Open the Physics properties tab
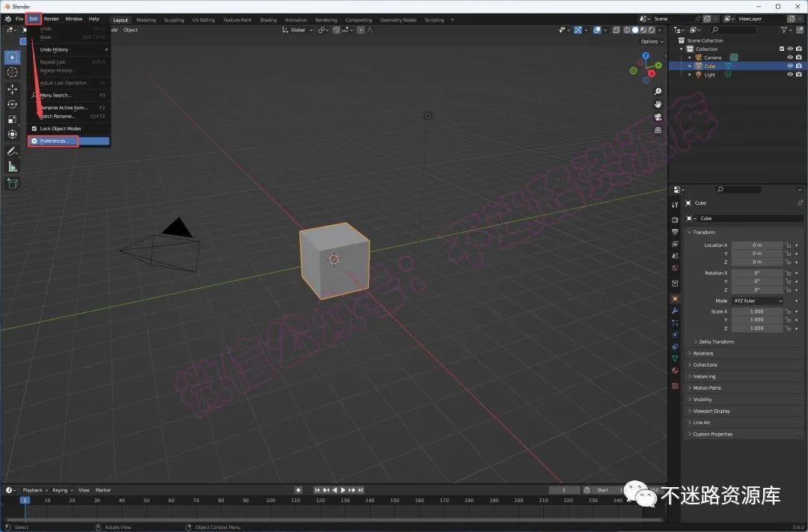Viewport: 808px width, 532px height. (x=675, y=334)
